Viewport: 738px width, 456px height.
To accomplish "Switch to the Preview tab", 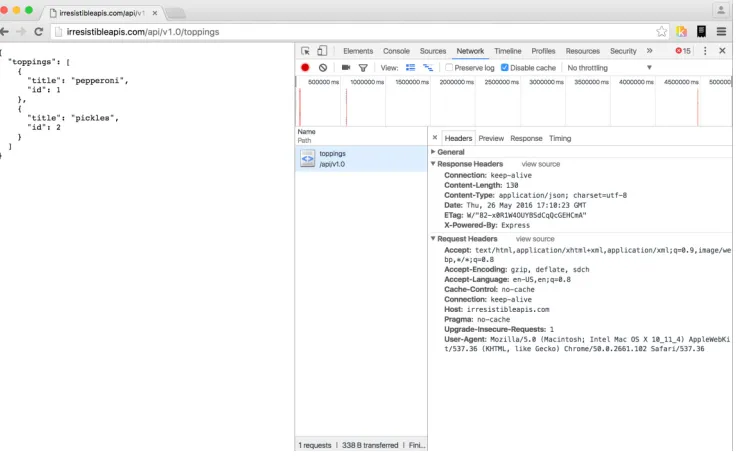I will click(x=491, y=138).
